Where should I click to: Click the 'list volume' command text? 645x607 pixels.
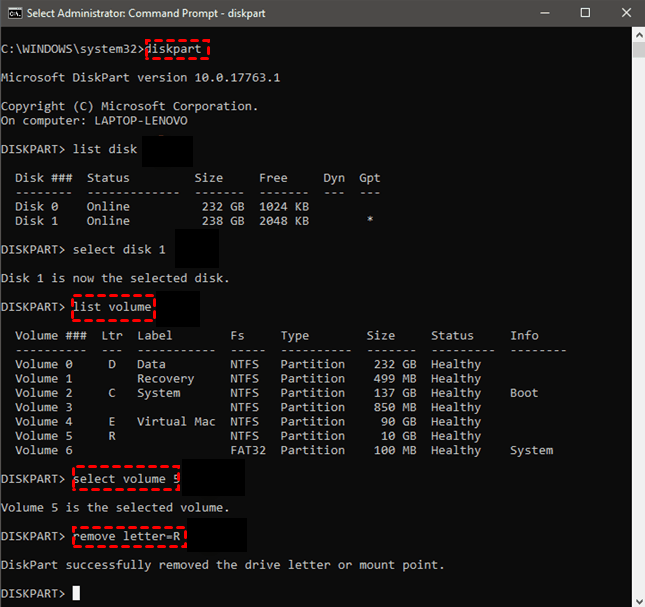point(112,307)
